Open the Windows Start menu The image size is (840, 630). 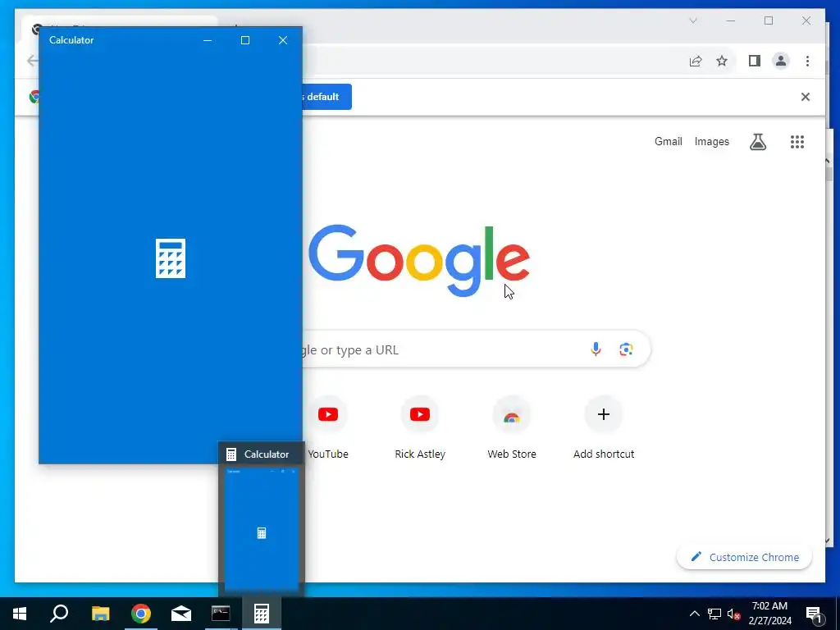point(20,614)
